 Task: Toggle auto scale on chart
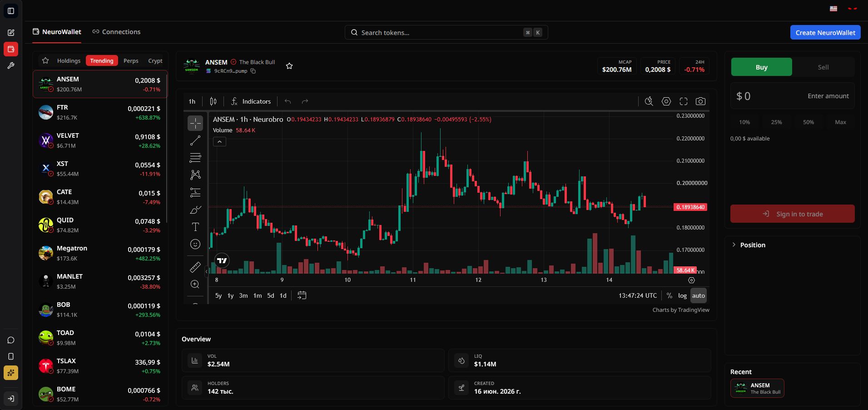(x=699, y=295)
